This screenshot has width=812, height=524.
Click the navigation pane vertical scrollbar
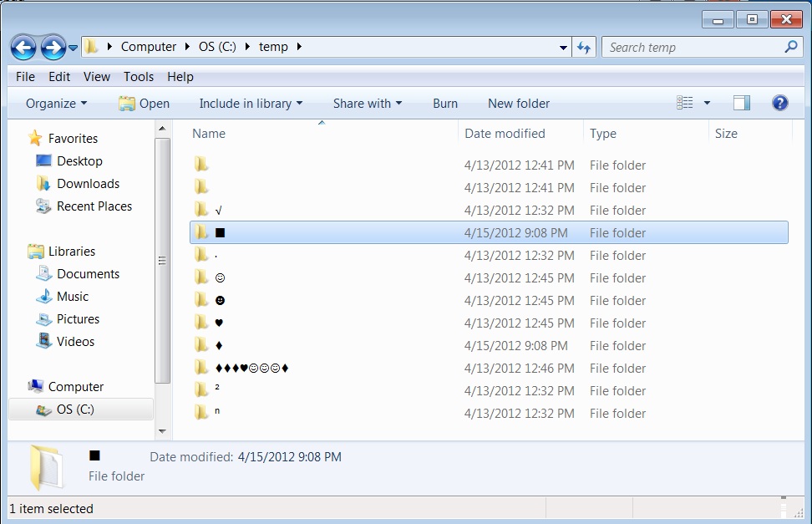[x=163, y=259]
